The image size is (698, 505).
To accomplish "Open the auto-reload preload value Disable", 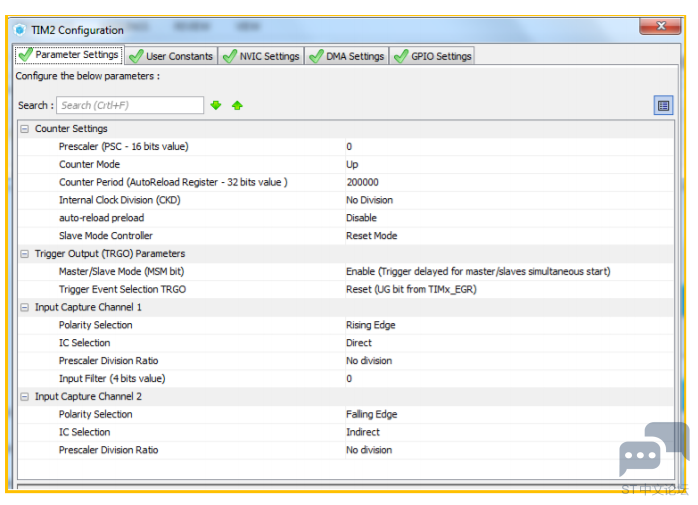I will pos(361,218).
